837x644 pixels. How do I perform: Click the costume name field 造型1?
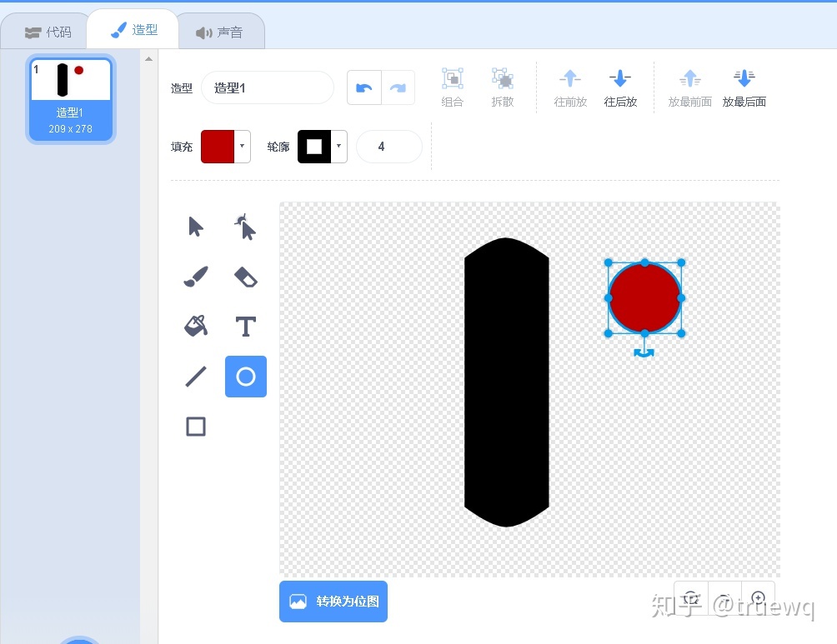tap(268, 87)
